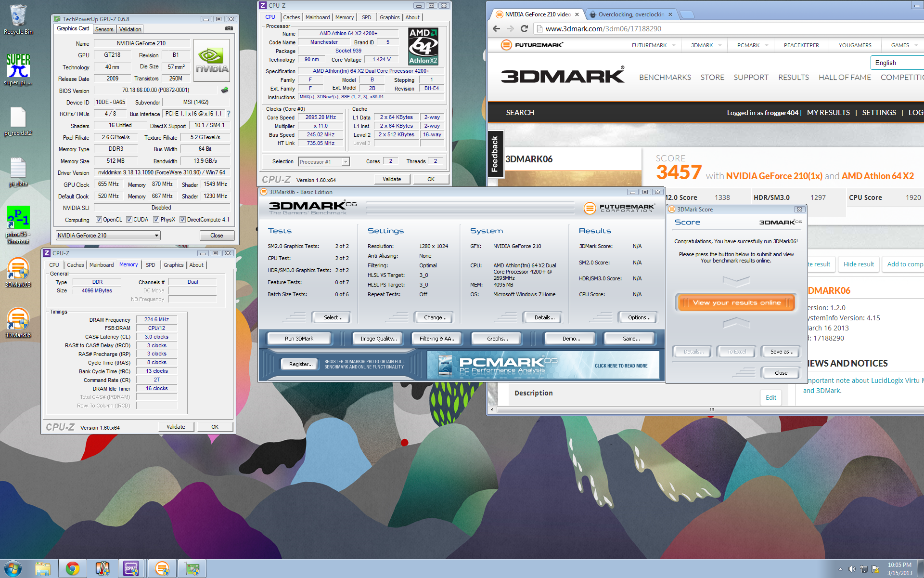Click View your results online button

736,302
